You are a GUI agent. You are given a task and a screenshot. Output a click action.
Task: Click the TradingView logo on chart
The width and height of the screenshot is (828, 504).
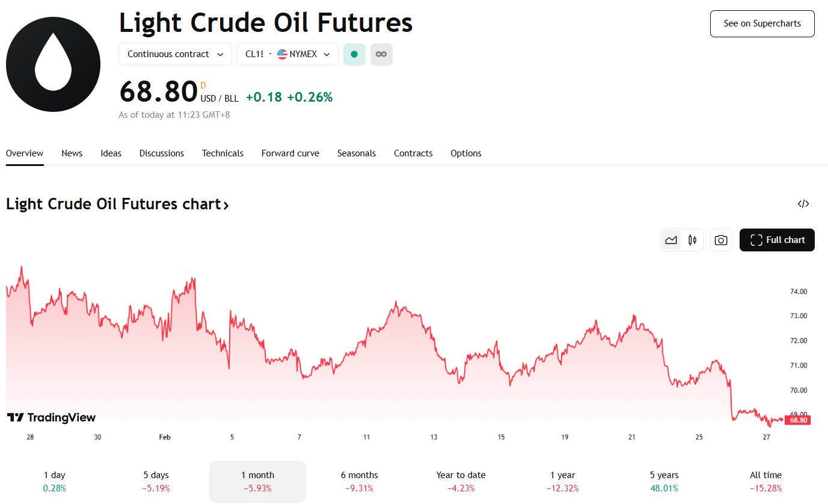51,417
